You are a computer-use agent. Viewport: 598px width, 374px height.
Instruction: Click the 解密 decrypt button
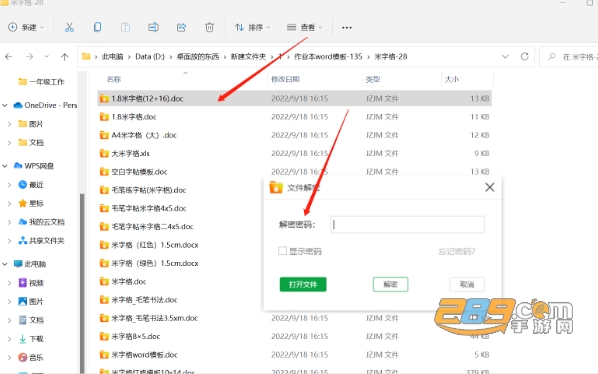[x=390, y=284]
